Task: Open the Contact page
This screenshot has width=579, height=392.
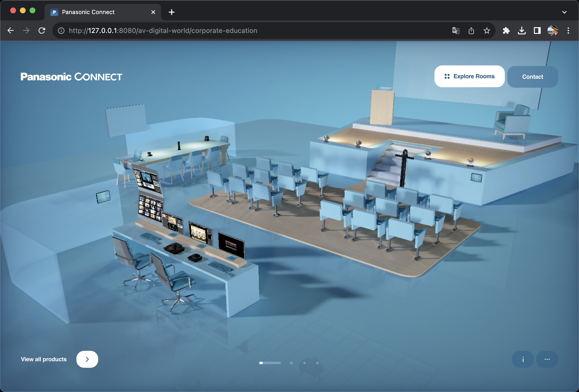Action: 532,77
